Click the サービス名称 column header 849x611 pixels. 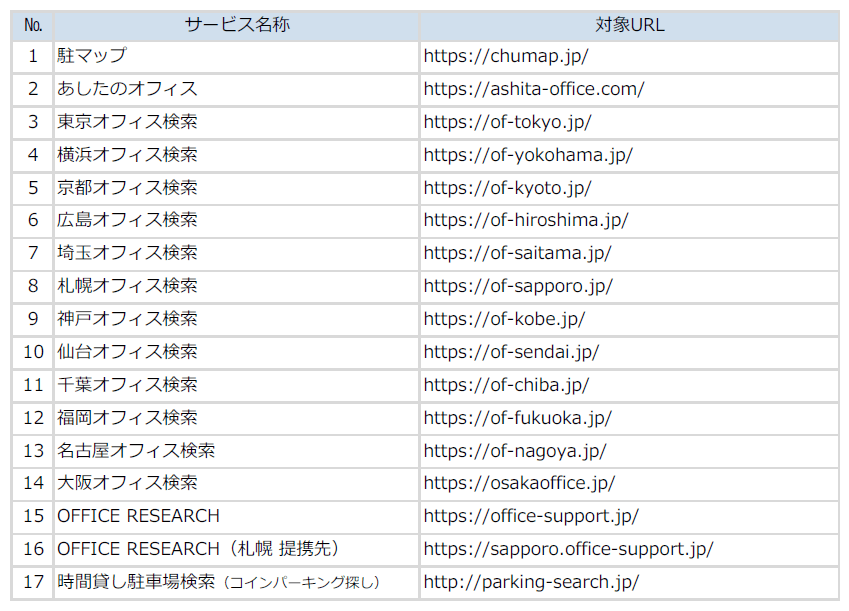click(237, 25)
